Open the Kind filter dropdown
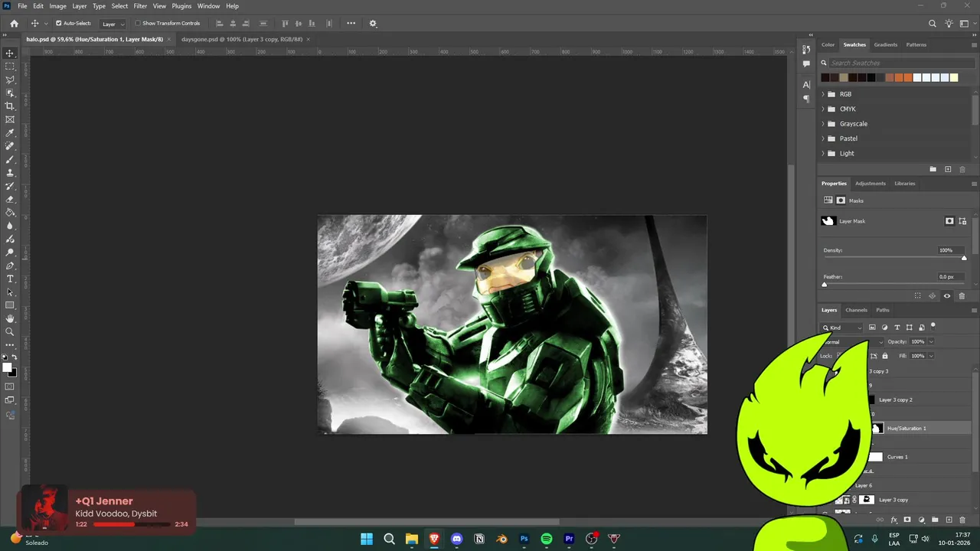The height and width of the screenshot is (551, 980). click(x=843, y=328)
